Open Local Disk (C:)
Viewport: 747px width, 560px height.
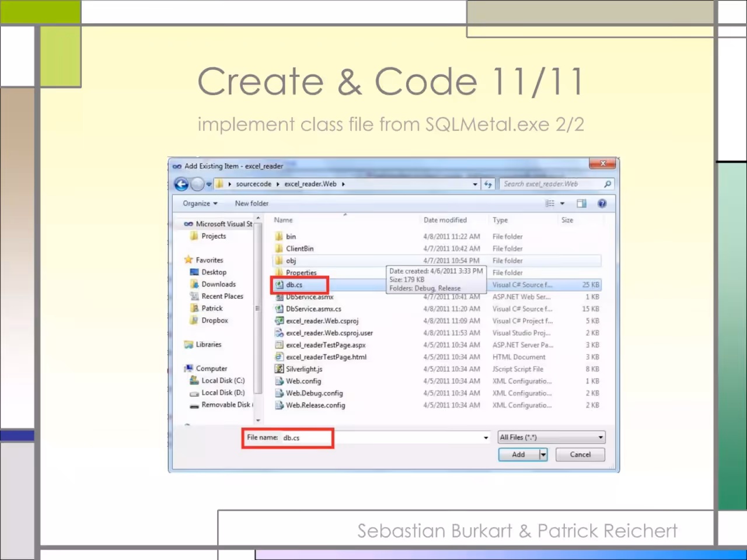click(217, 381)
